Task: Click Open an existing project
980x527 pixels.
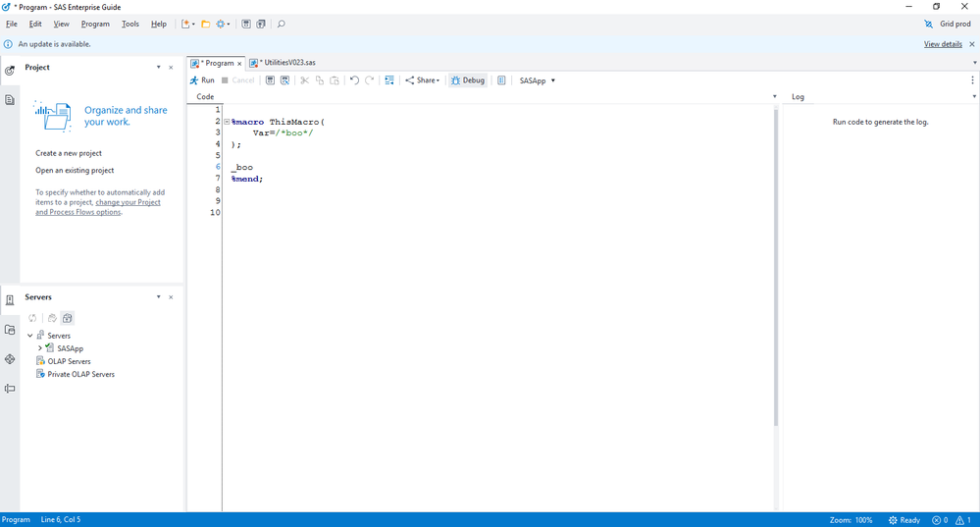Action: click(x=75, y=170)
